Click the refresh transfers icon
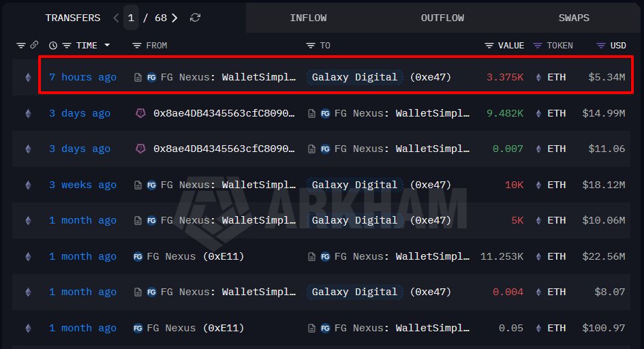This screenshot has width=644, height=349. [x=195, y=18]
